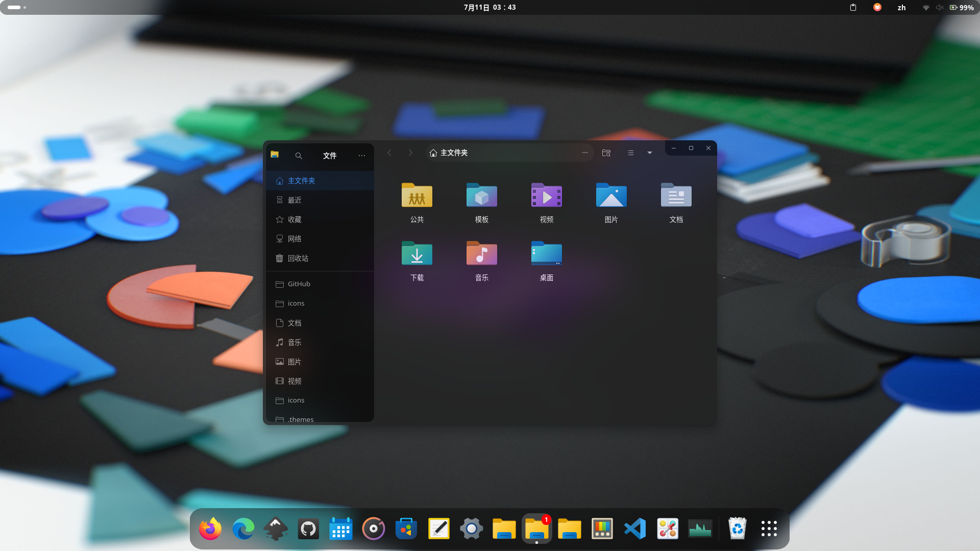980x551 pixels.
Task: Open the main menu via three-dots button
Action: [362, 156]
